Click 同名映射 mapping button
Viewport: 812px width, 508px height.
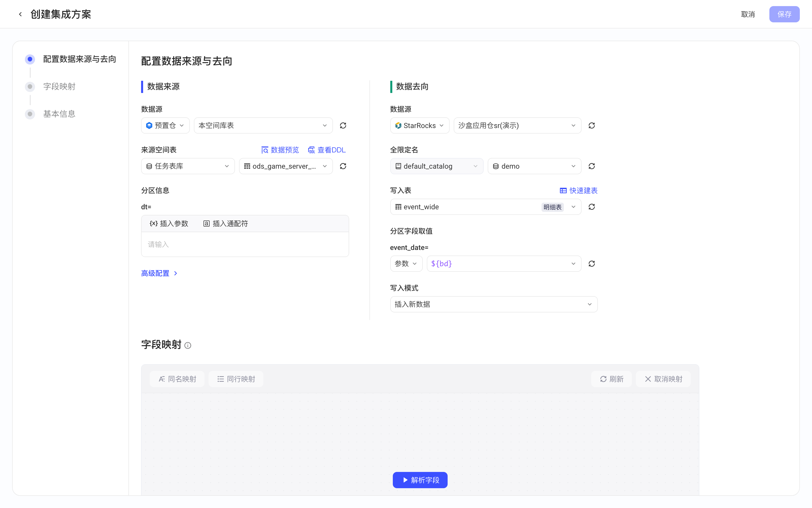[x=177, y=379]
